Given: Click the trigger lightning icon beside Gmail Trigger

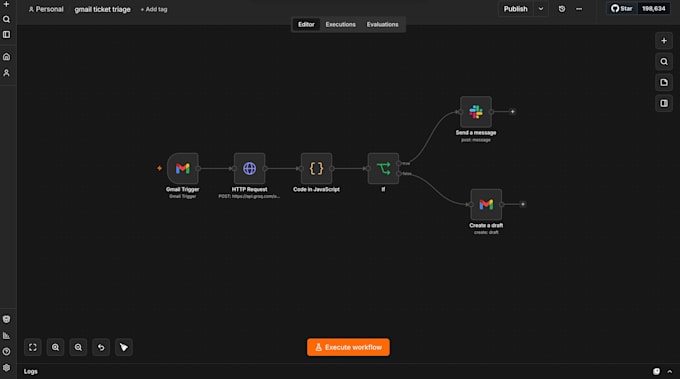Looking at the screenshot, I should coord(160,168).
